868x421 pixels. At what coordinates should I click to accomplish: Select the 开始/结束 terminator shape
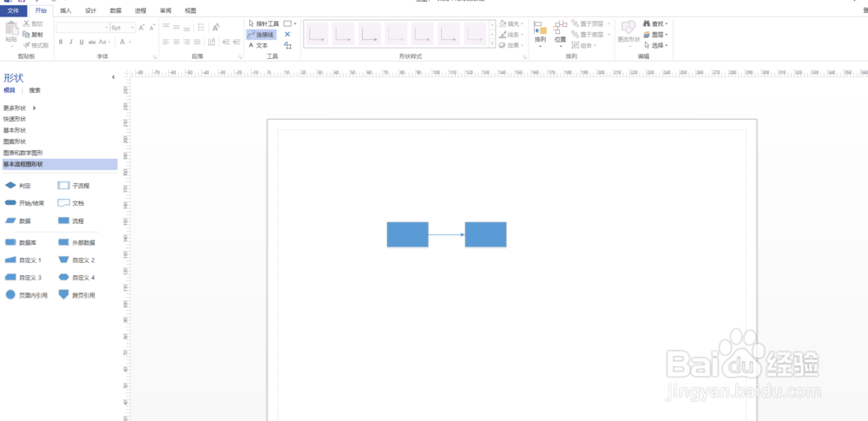pyautogui.click(x=25, y=203)
